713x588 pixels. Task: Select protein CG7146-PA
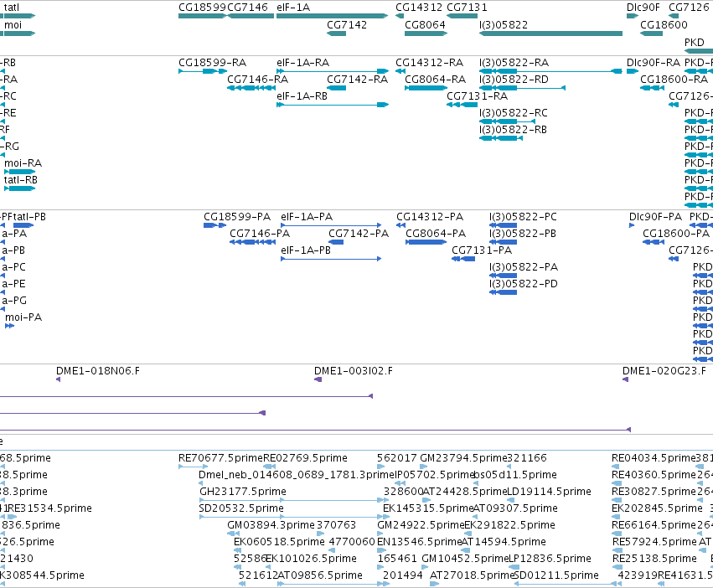point(260,234)
